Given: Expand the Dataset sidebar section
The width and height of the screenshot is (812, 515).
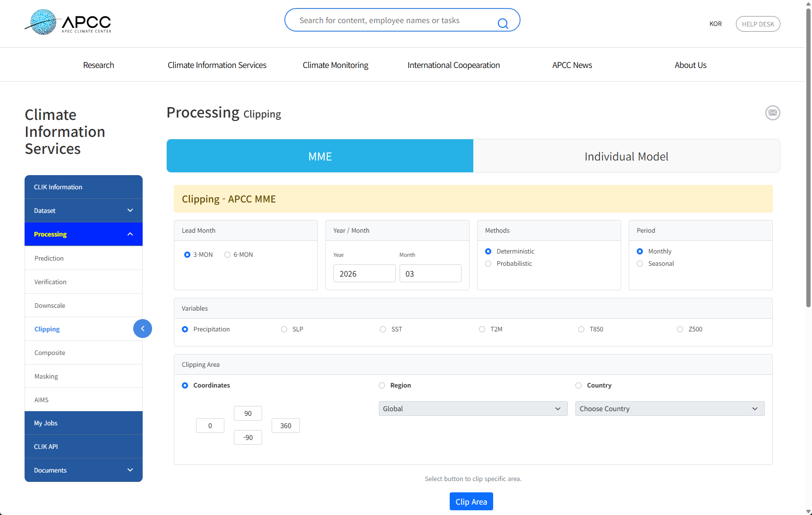Looking at the screenshot, I should (84, 211).
